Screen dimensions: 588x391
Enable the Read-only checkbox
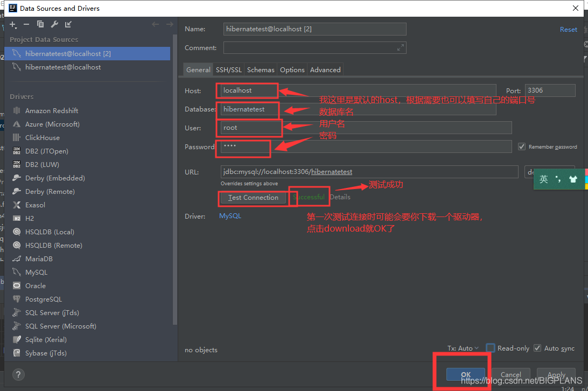(491, 348)
